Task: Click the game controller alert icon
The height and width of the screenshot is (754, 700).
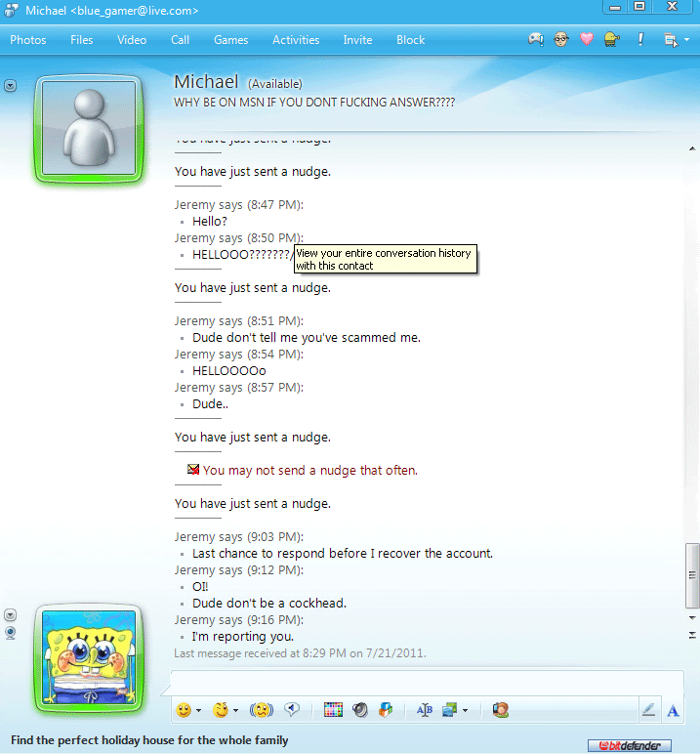Action: pyautogui.click(x=536, y=39)
